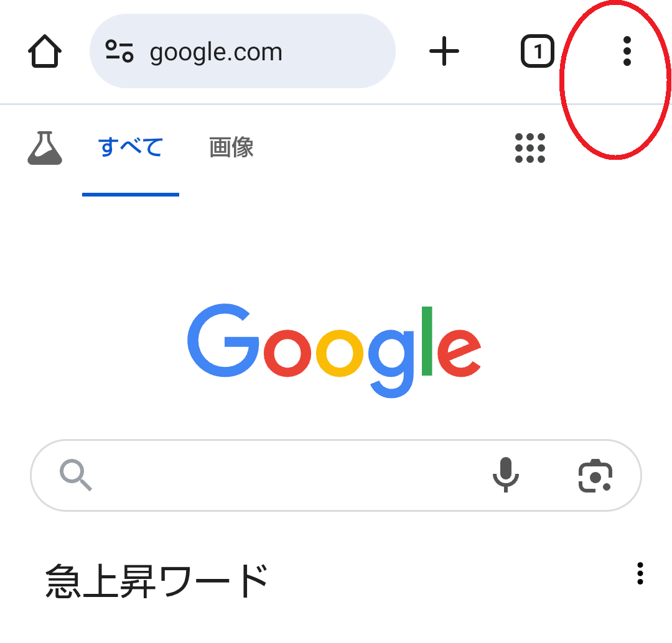Switch to the 画像 tab
The image size is (672, 643).
point(231,147)
